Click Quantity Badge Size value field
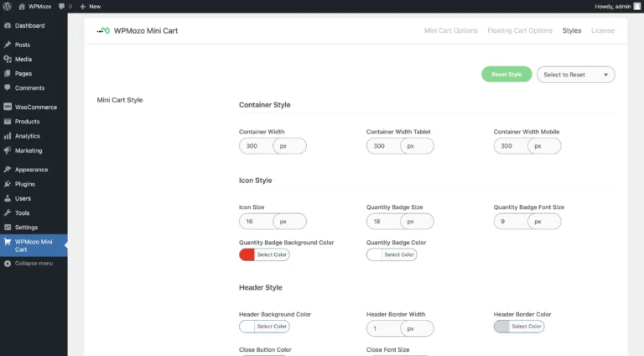Screen dimensions: 644x356 pos(383,221)
